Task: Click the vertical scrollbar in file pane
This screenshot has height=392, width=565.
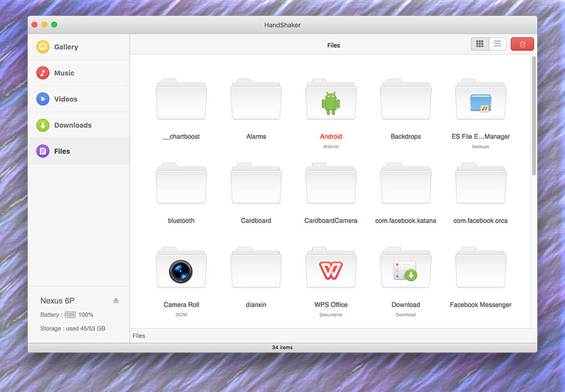Action: 534,116
